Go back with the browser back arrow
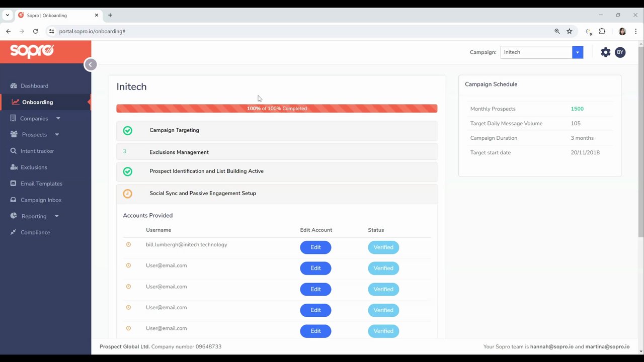Viewport: 644px width, 362px height. click(9, 31)
